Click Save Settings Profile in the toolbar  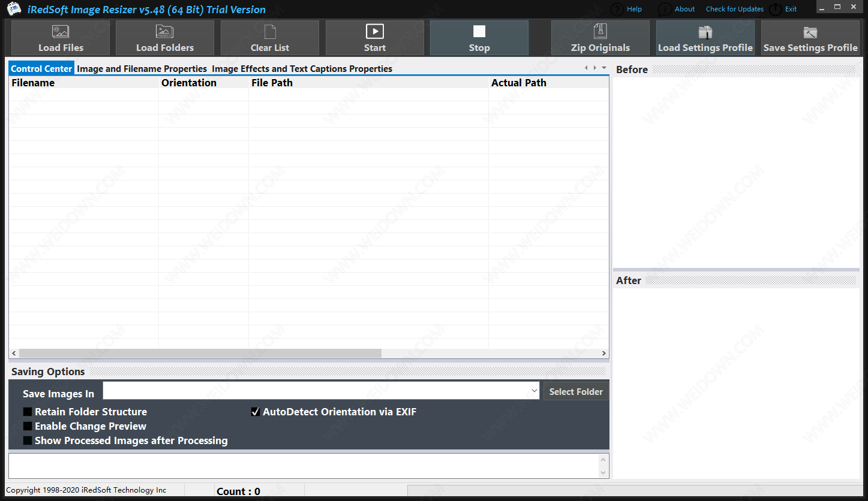click(810, 38)
